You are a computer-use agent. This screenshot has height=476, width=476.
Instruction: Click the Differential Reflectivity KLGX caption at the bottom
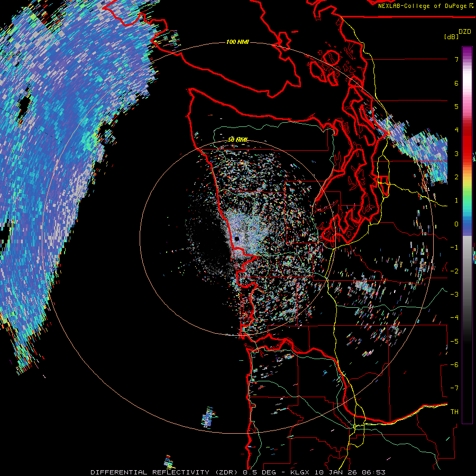pyautogui.click(x=238, y=472)
